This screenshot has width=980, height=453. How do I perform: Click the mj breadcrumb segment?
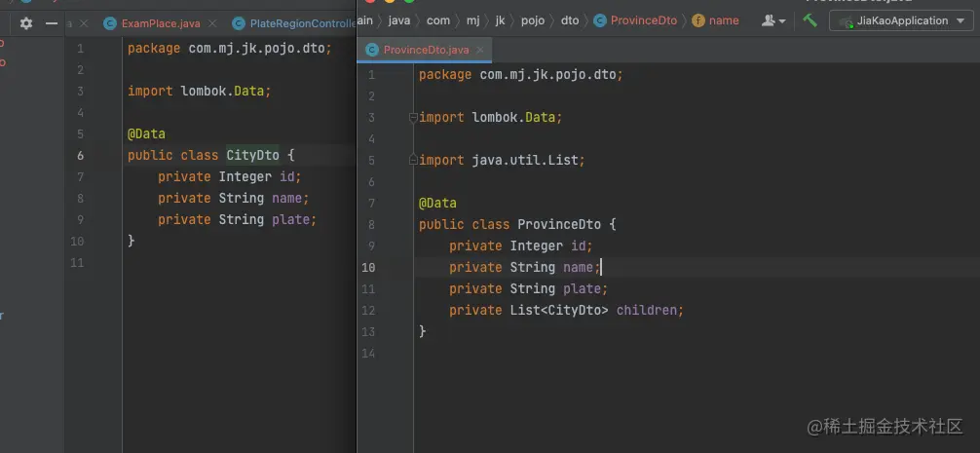[x=473, y=20]
